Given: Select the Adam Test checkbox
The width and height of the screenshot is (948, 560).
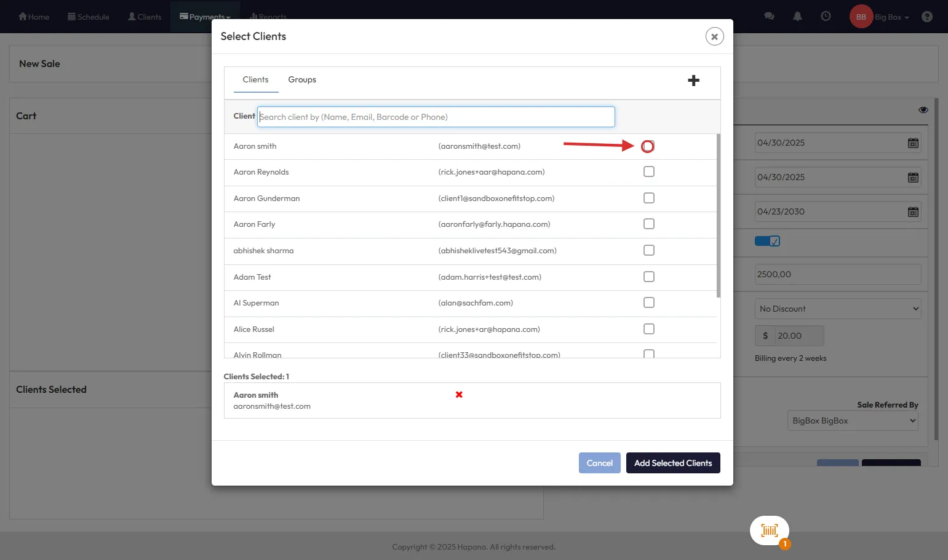Looking at the screenshot, I should pyautogui.click(x=648, y=277).
